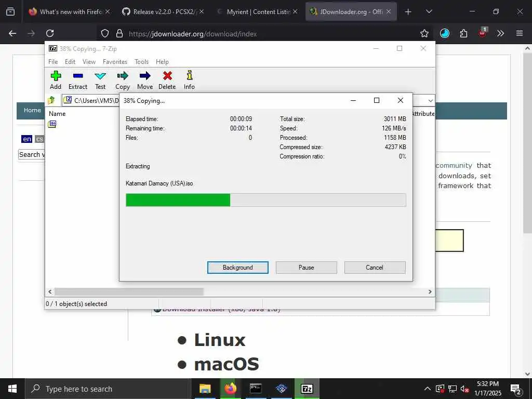Close the JDownloader.org browser tab

click(389, 11)
